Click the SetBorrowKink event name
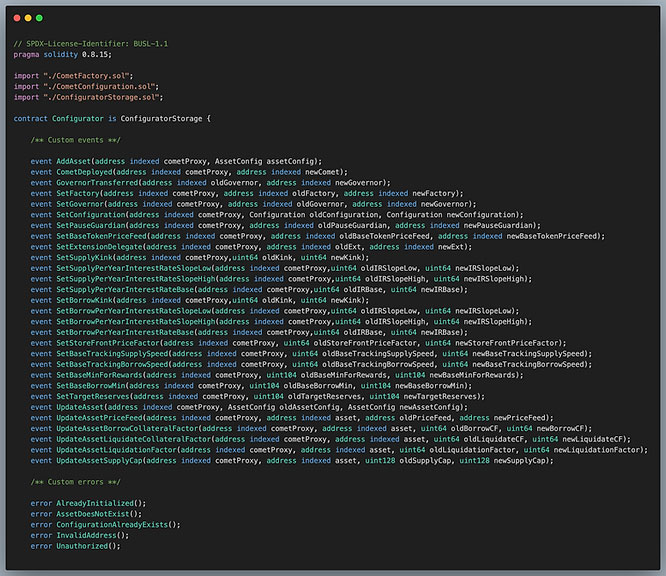Image resolution: width=666 pixels, height=576 pixels. coord(84,300)
